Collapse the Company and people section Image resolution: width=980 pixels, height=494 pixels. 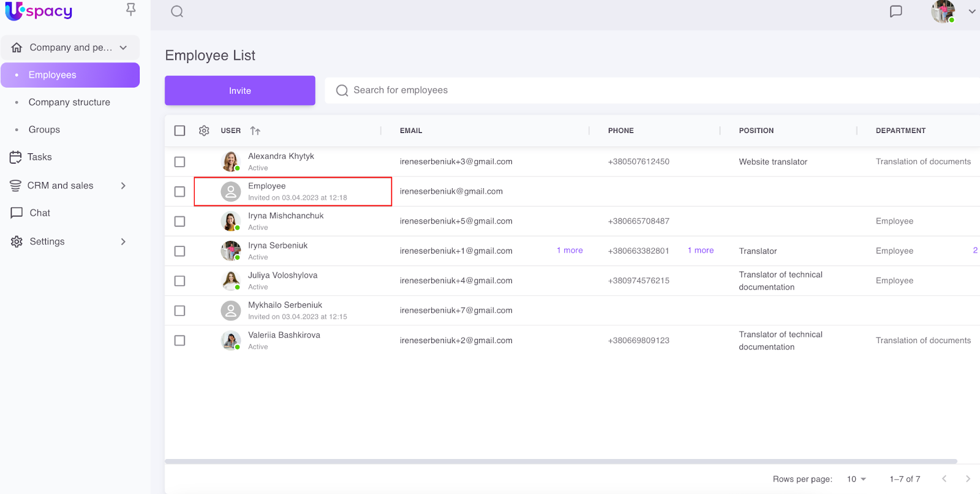(123, 48)
